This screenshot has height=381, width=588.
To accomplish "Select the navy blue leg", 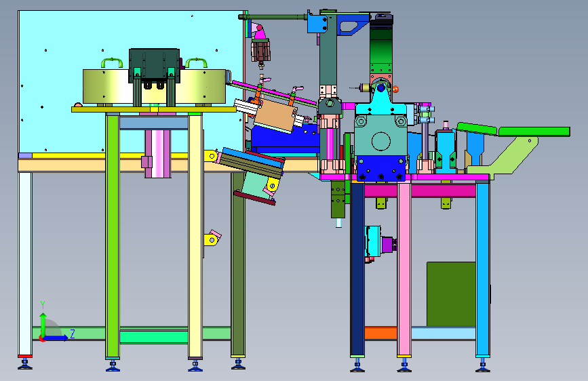I will click(357, 268).
